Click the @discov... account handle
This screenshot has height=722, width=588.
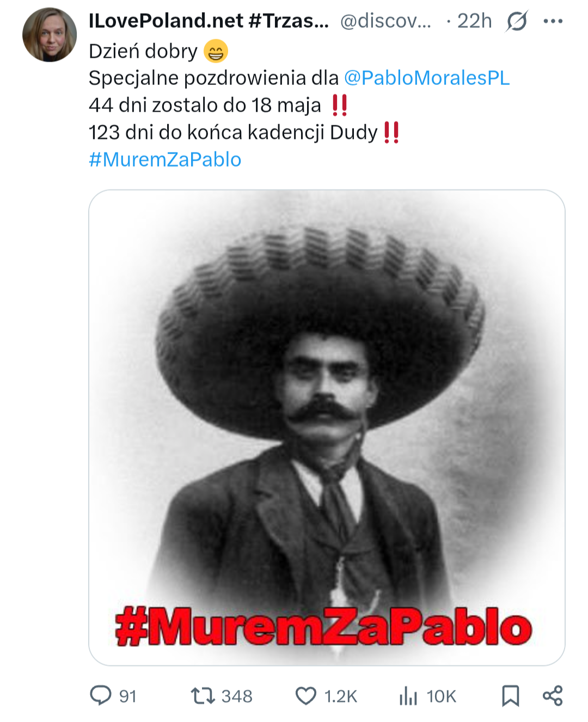tap(385, 21)
